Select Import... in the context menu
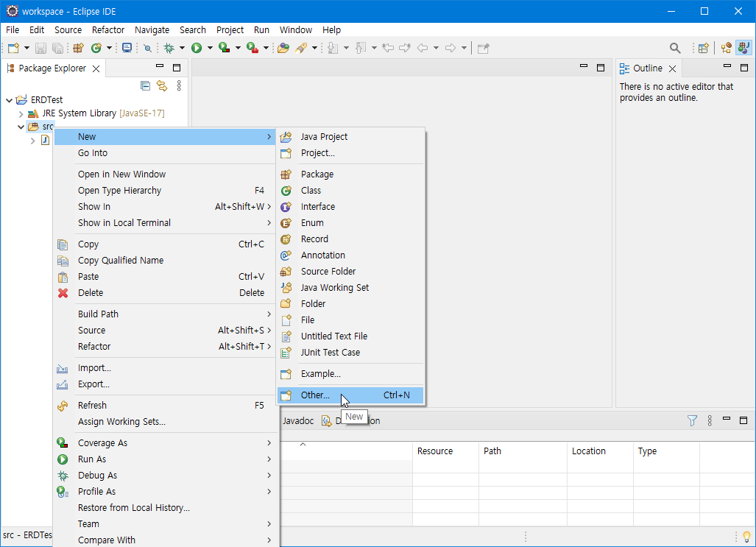756x547 pixels. 164,368
